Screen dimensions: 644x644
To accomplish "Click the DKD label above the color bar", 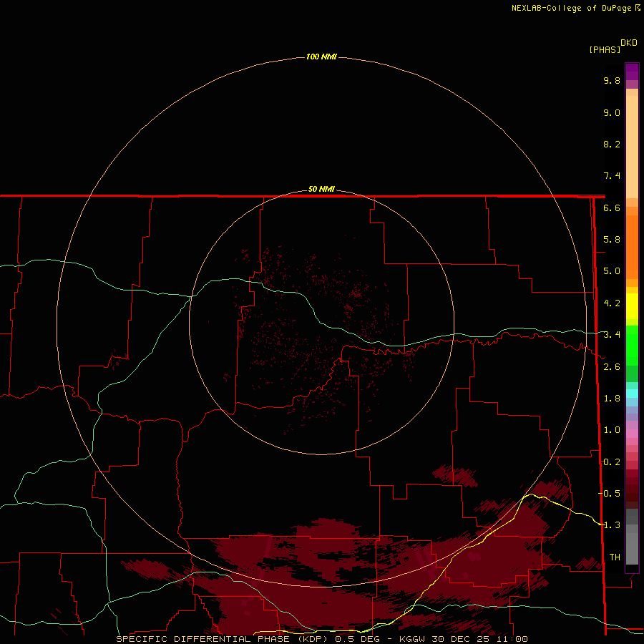I will (629, 43).
